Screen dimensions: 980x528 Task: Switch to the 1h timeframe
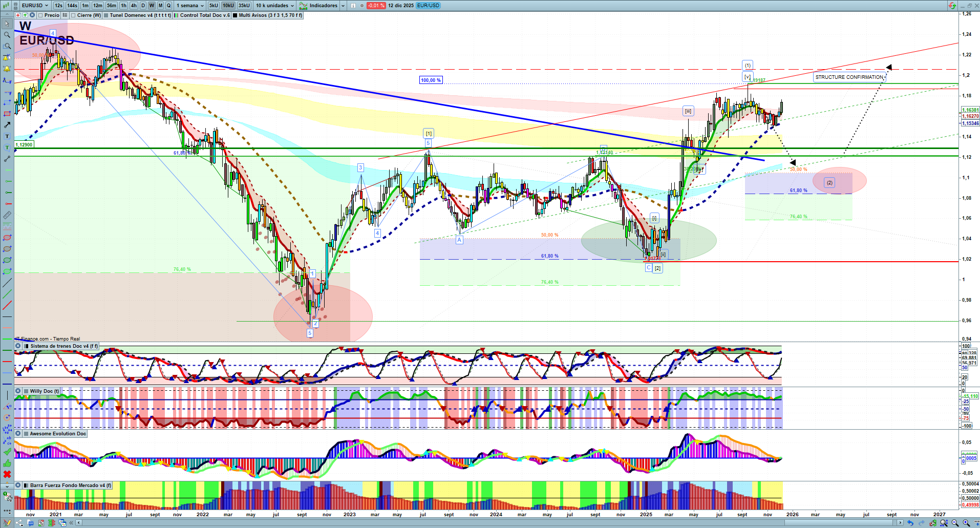pyautogui.click(x=123, y=6)
